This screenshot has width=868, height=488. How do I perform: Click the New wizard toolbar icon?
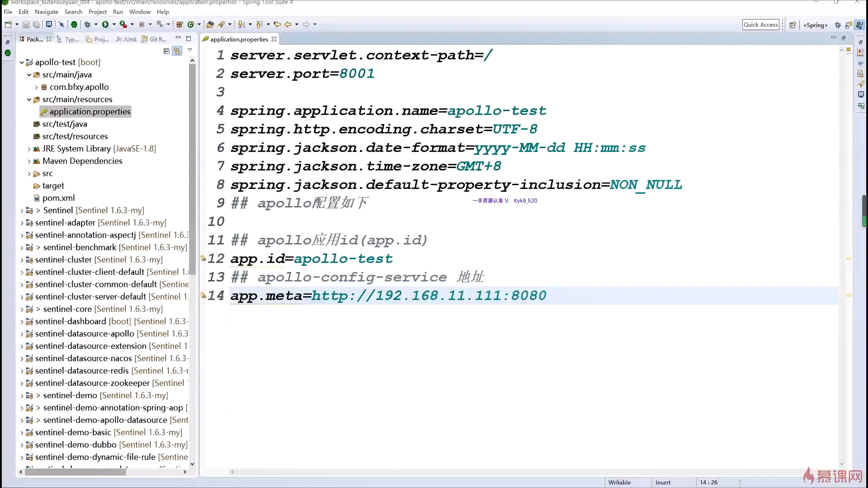8,24
